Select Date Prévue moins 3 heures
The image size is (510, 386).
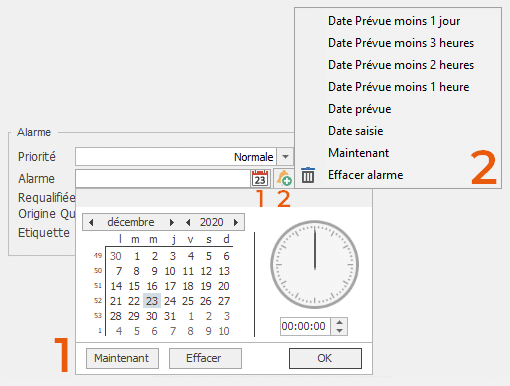(401, 43)
